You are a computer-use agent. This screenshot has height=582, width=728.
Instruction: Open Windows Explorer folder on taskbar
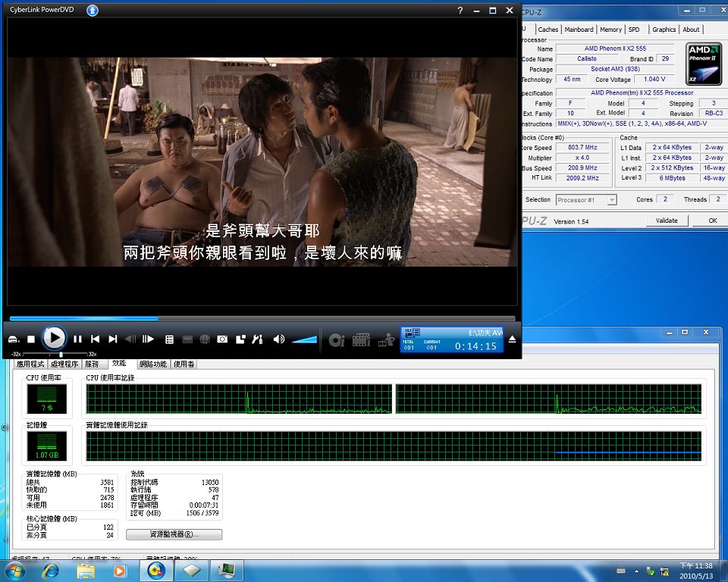point(86,571)
